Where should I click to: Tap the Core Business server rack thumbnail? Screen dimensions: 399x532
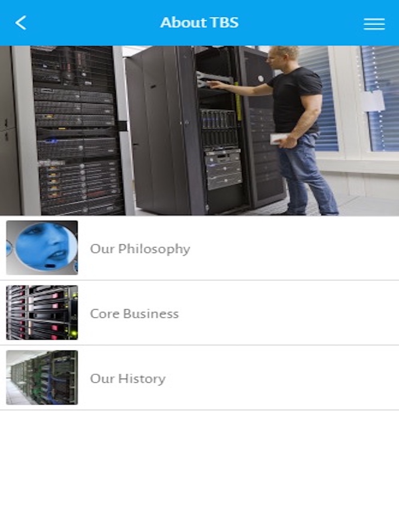click(x=42, y=313)
